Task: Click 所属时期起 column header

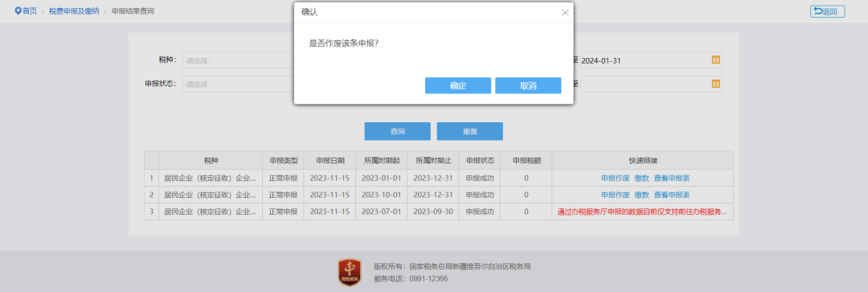Action: (382, 161)
